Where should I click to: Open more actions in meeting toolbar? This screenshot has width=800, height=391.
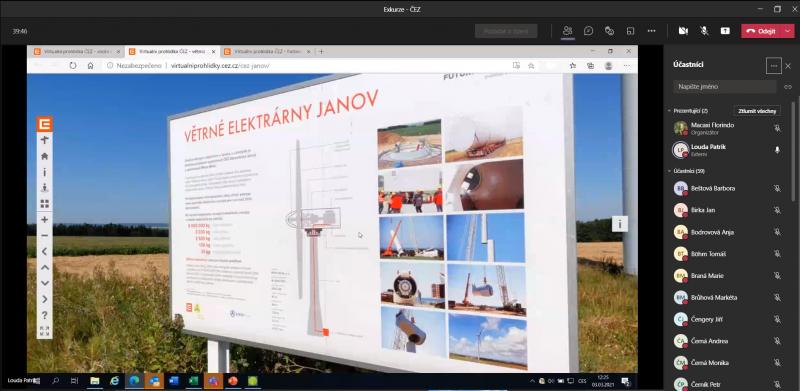pyautogui.click(x=652, y=31)
